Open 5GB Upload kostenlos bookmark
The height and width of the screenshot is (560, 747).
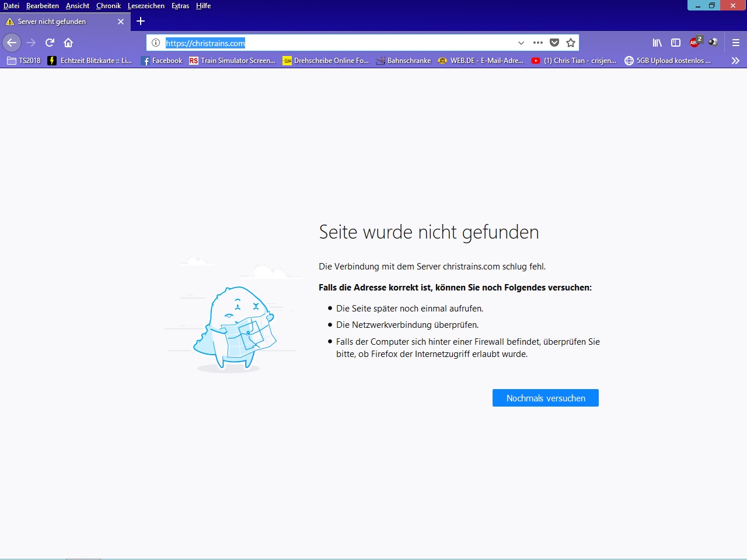click(x=668, y=61)
